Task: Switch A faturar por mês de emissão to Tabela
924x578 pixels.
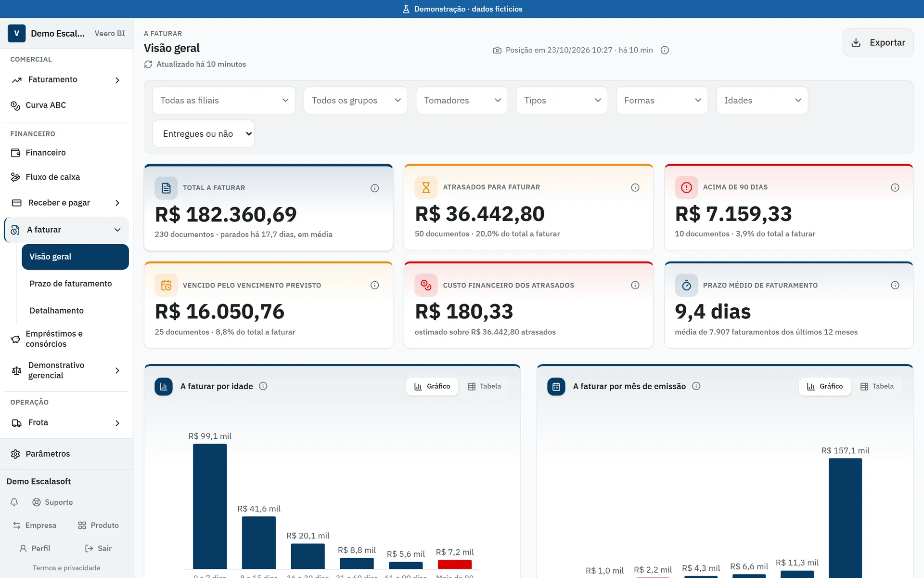Action: pos(877,386)
